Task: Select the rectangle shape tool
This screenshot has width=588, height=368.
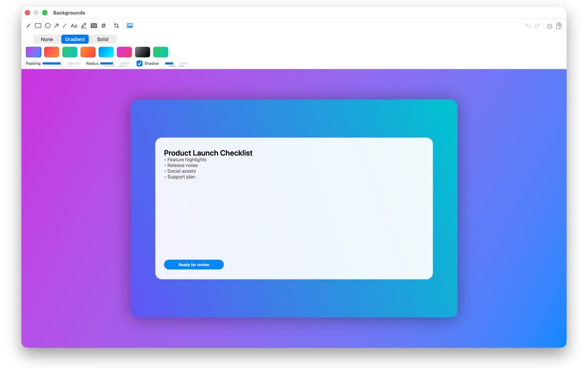Action: (38, 26)
